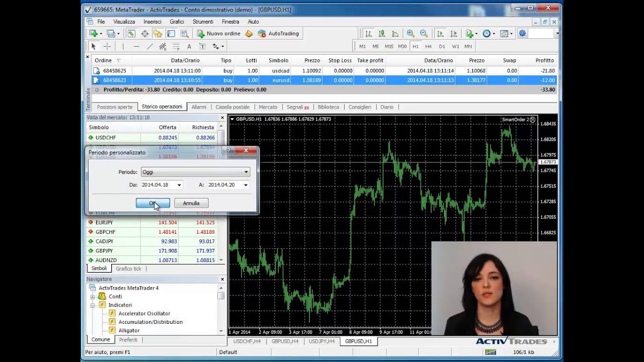This screenshot has height=362, width=644.
Task: Click the blue gear settings icon
Action: point(522,34)
